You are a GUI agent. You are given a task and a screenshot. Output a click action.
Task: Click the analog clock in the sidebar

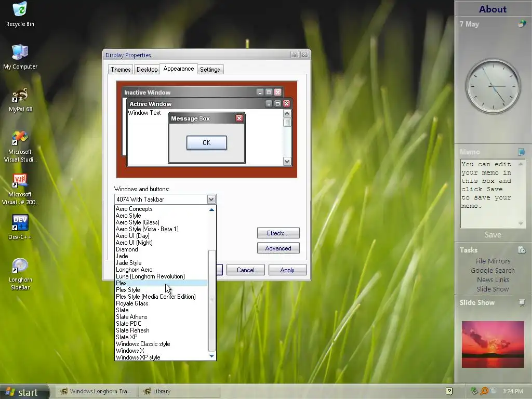(x=493, y=86)
